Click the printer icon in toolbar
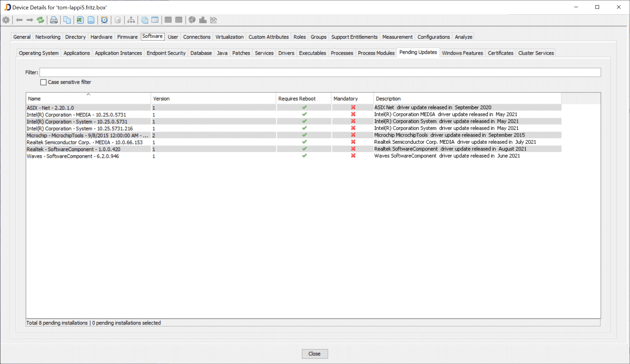 (x=54, y=20)
